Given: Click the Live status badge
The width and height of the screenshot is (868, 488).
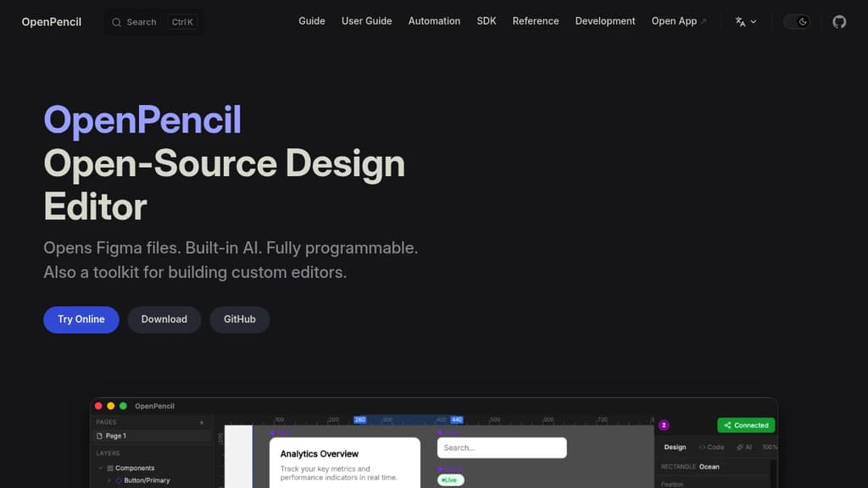Looking at the screenshot, I should (x=449, y=480).
